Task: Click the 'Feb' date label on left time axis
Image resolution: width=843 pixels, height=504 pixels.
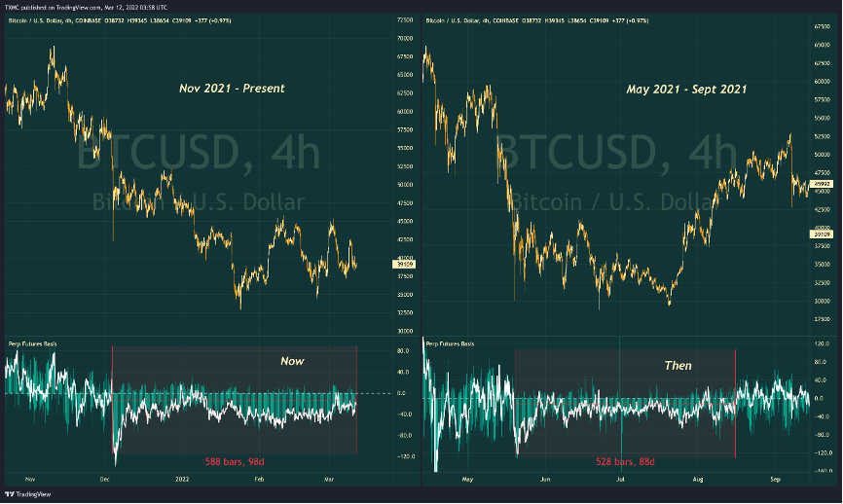Action: click(259, 480)
